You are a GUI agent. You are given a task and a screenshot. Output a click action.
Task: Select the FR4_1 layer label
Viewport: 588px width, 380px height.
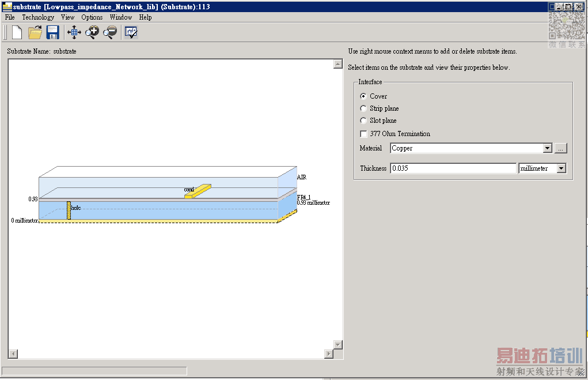click(x=304, y=197)
